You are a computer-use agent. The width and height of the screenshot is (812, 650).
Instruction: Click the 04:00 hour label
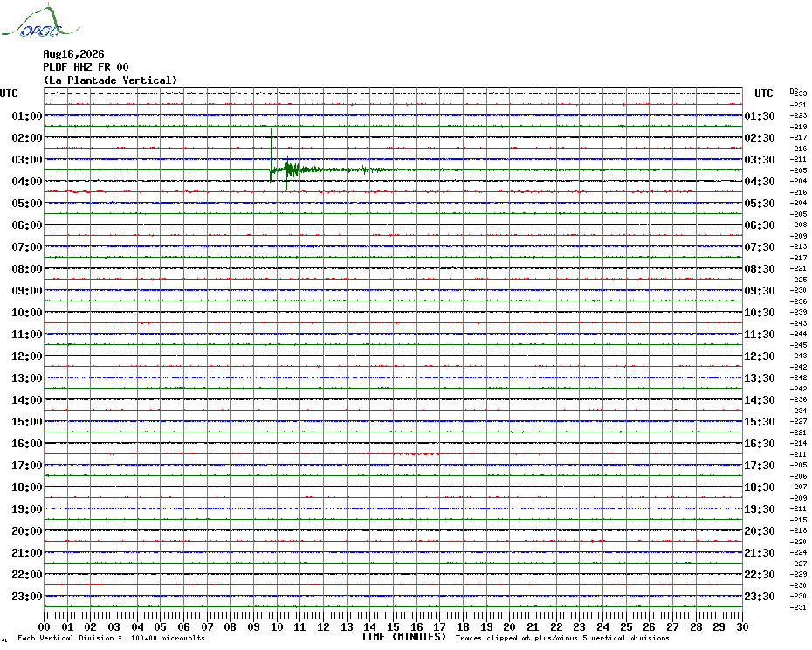27,181
